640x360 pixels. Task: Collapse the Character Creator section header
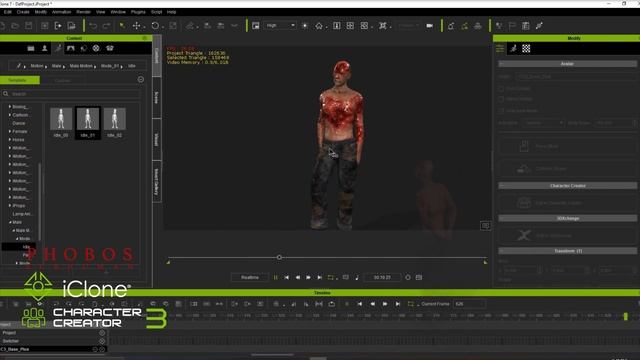[x=567, y=186]
